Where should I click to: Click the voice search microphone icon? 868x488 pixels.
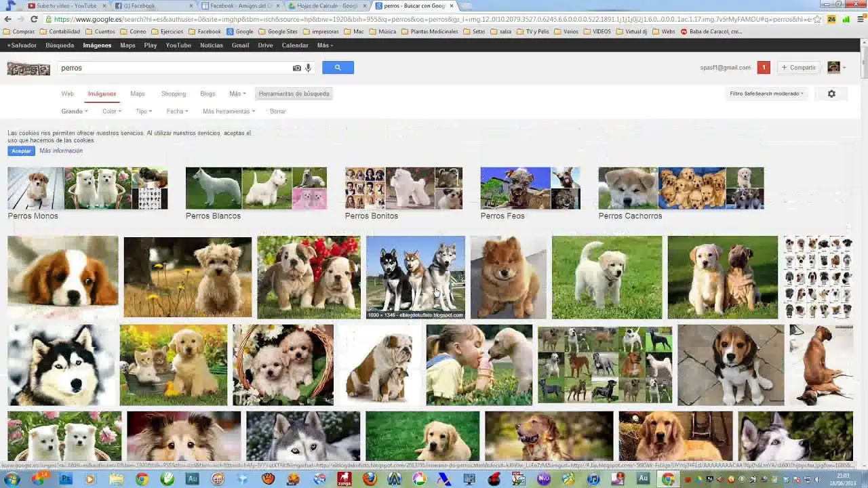(308, 68)
